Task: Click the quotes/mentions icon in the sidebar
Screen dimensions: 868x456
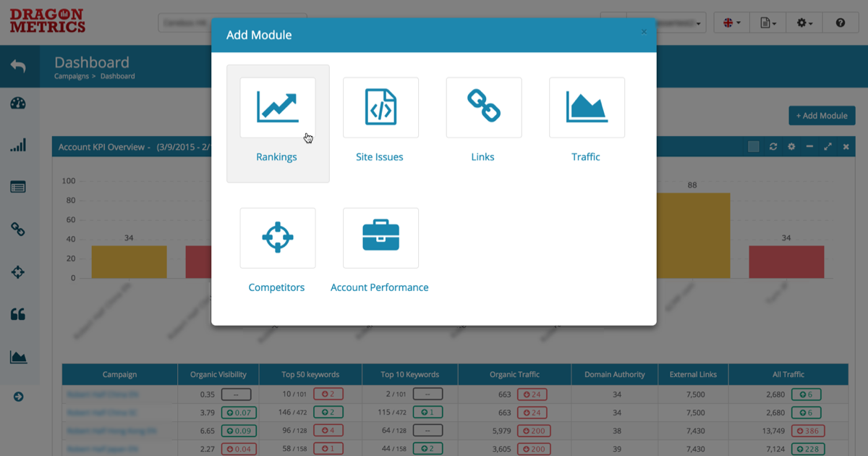Action: pyautogui.click(x=19, y=314)
